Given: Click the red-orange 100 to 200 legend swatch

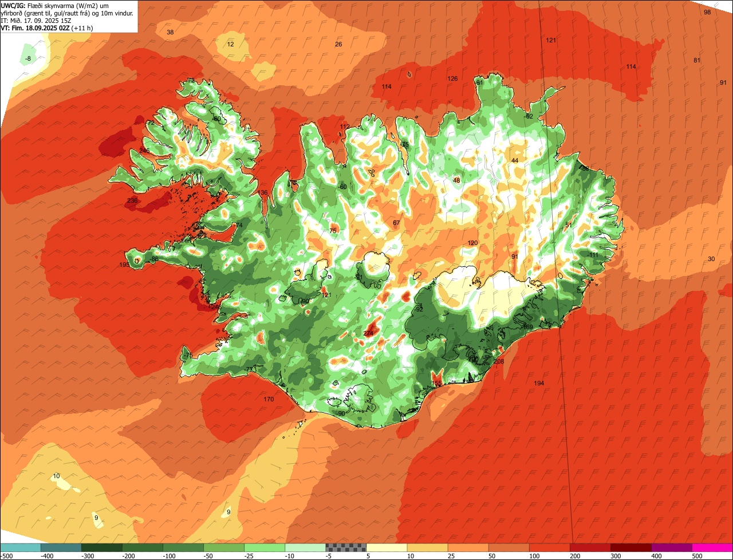Looking at the screenshot, I should (549, 547).
